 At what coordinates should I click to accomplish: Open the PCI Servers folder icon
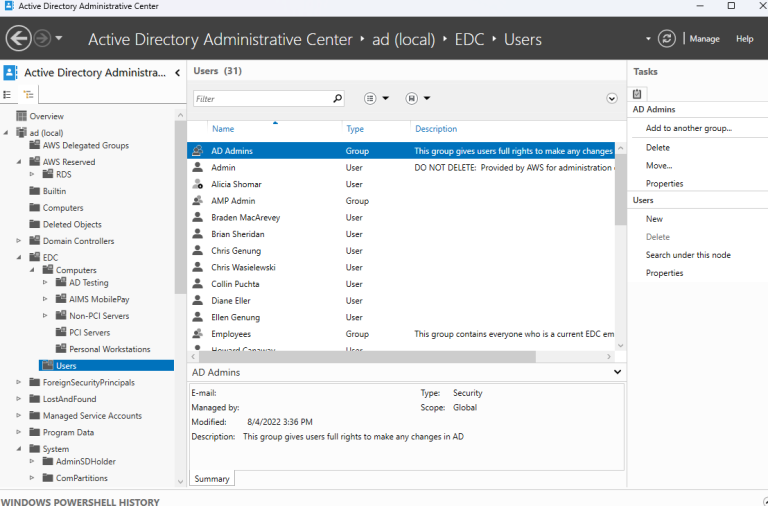(61, 332)
